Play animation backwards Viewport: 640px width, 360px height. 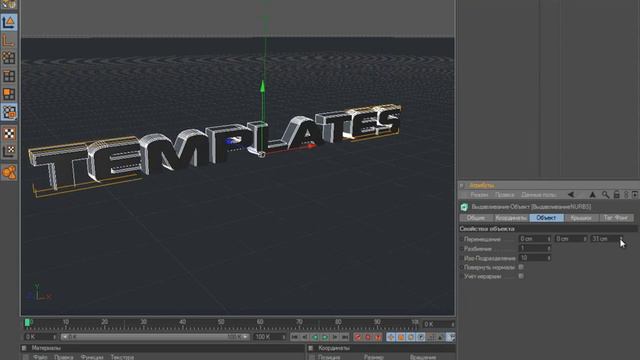pos(315,337)
